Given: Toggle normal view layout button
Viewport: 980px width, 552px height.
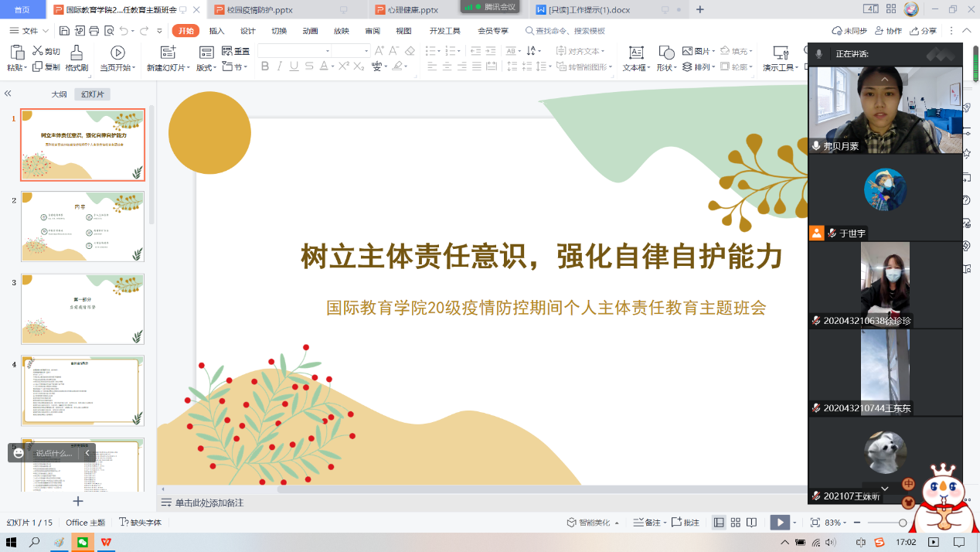Looking at the screenshot, I should [x=719, y=523].
